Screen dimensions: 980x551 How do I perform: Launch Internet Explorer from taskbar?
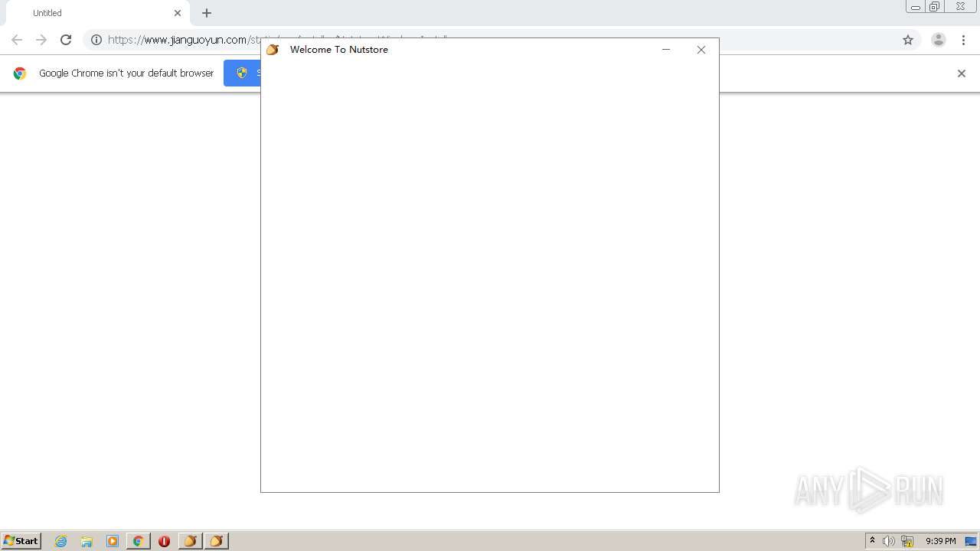tap(61, 541)
